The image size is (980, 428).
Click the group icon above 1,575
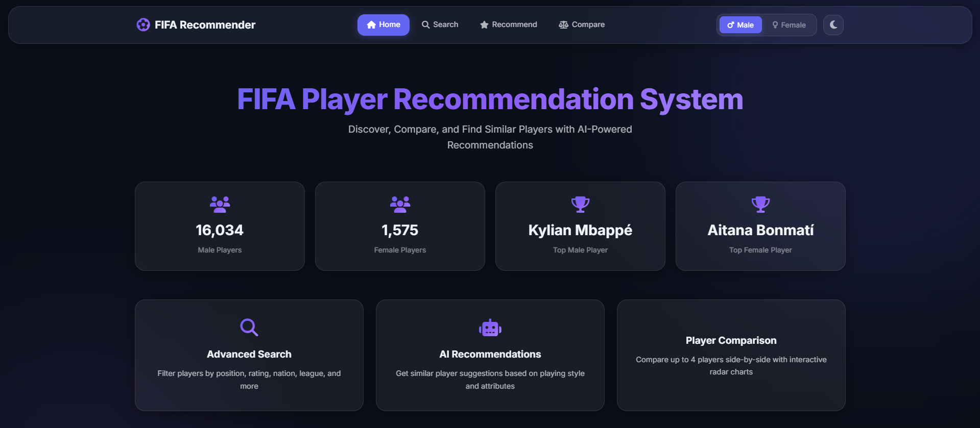[400, 205]
